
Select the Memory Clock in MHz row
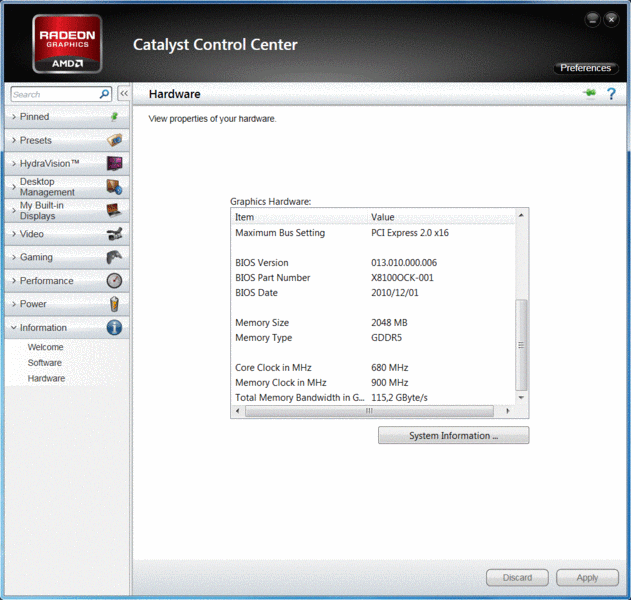coord(373,382)
